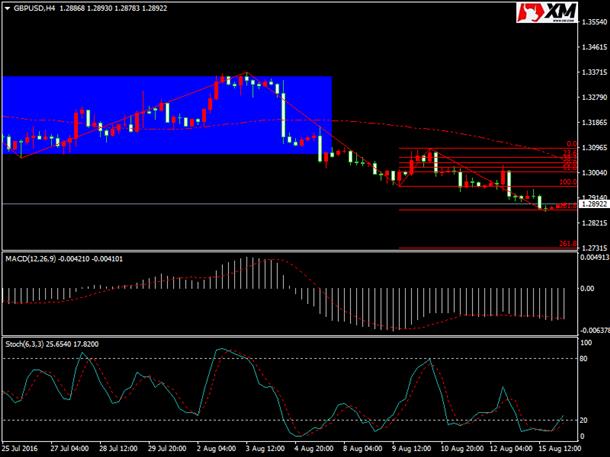Click the 9 Aug 12:00 time axis label
The height and width of the screenshot is (457, 610).
(x=411, y=448)
